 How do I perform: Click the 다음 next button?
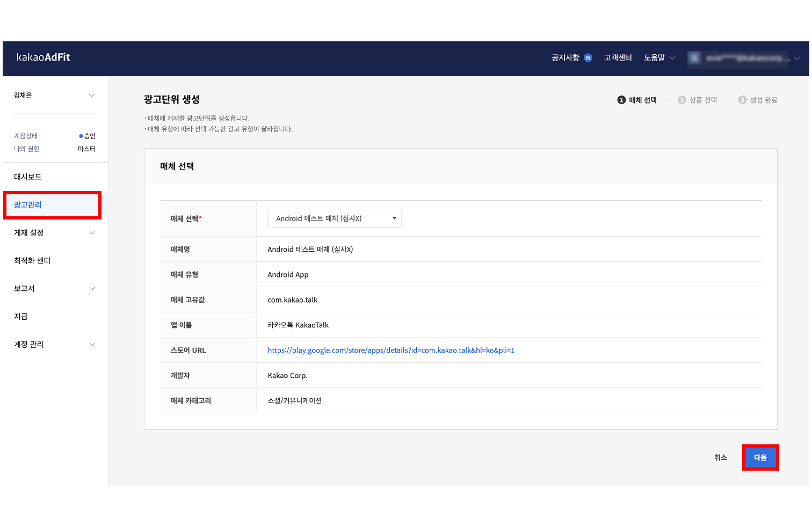(x=760, y=457)
